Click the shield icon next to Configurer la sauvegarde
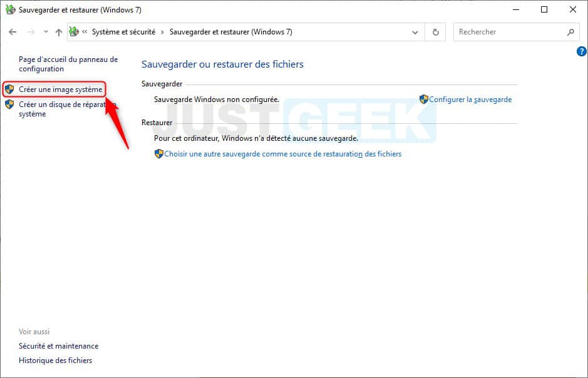This screenshot has height=378, width=588. click(424, 100)
